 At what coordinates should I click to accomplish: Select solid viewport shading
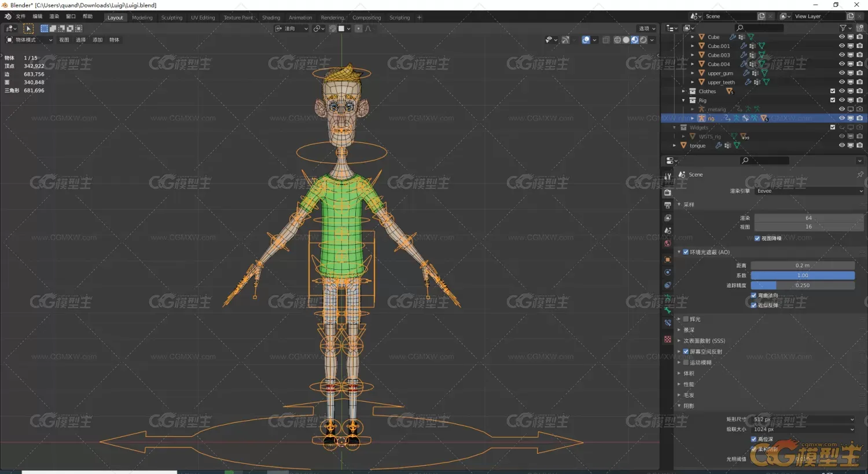626,40
